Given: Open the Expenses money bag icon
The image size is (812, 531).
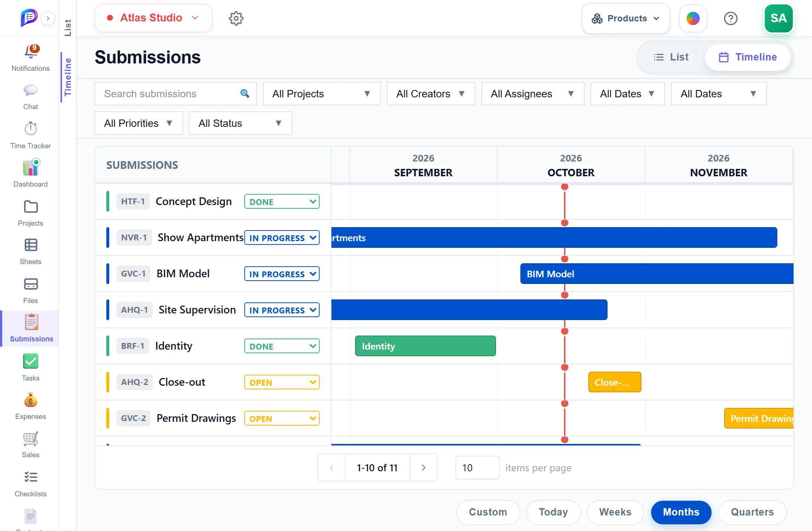Looking at the screenshot, I should point(31,400).
